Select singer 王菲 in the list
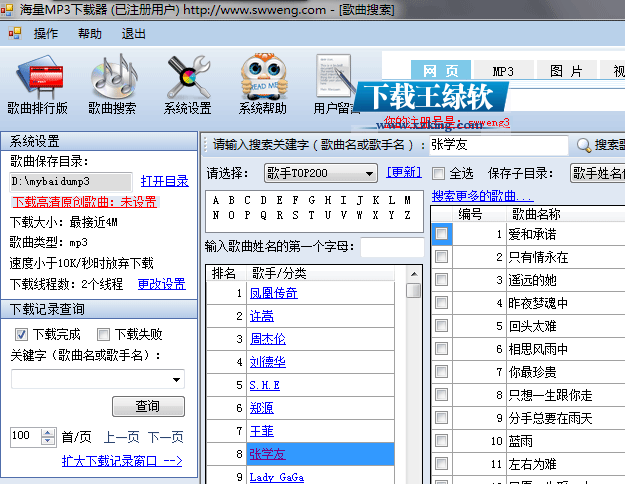Image resolution: width=625 pixels, height=484 pixels. coord(261,431)
